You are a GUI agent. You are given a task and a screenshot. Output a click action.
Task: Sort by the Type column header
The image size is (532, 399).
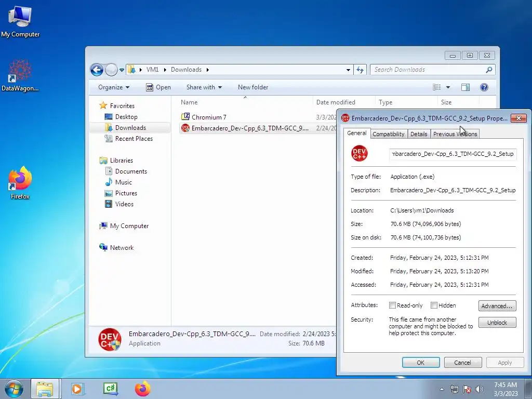[385, 102]
